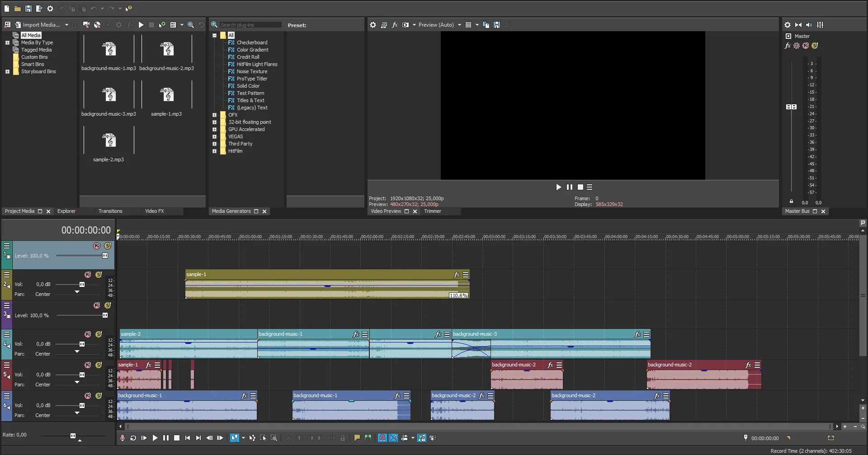Screen dimensions: 868x455
Task: Enable snapping with the magnet icon
Action: point(382,438)
